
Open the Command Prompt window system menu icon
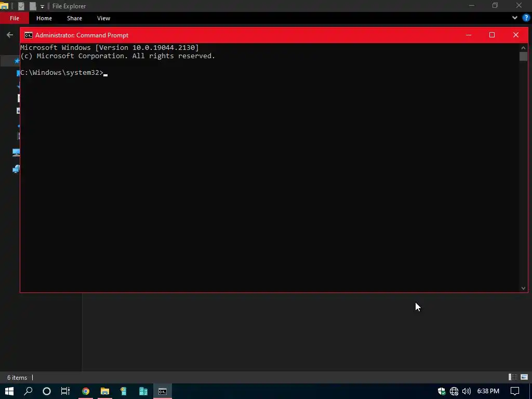pos(29,35)
